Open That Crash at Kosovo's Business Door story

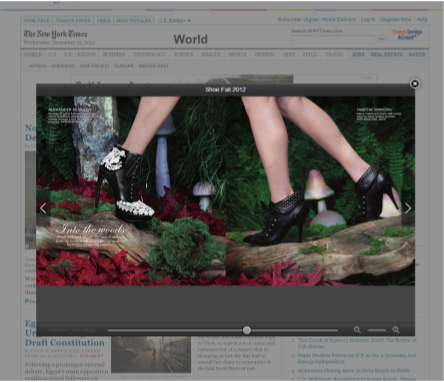(x=357, y=343)
